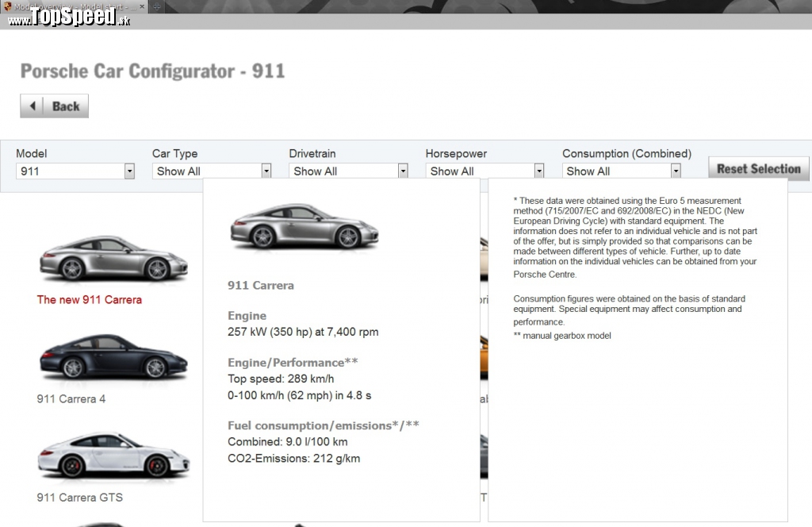Click the 'Horsepower' filter label

point(456,153)
